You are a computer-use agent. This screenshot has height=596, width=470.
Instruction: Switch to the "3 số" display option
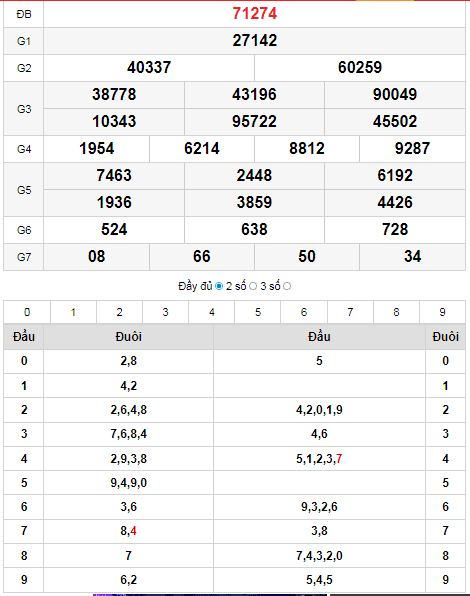[x=287, y=286]
